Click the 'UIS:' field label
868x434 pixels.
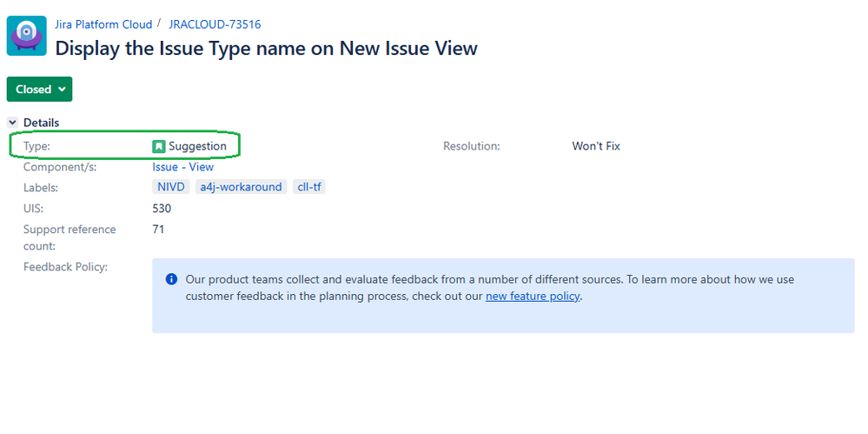coord(33,209)
